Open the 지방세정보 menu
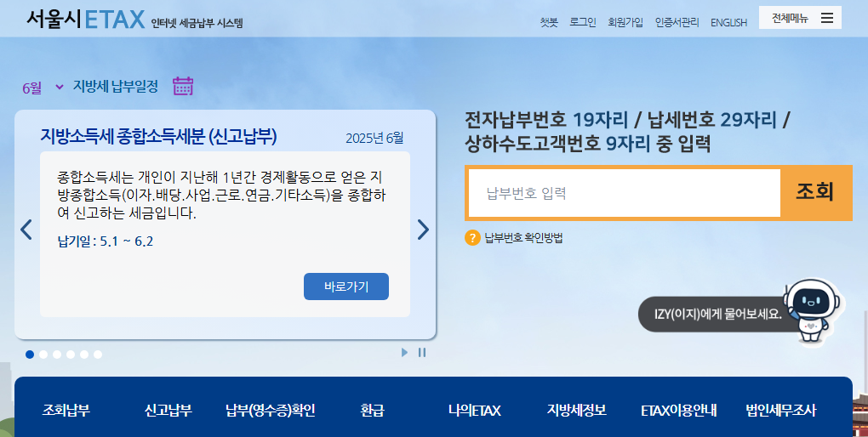This screenshot has width=868, height=437. point(577,411)
